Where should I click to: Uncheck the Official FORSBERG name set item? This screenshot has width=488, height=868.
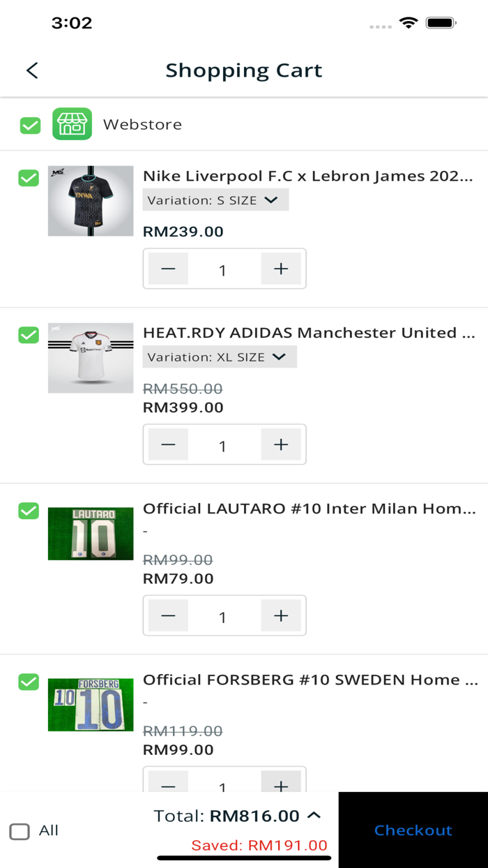(29, 682)
